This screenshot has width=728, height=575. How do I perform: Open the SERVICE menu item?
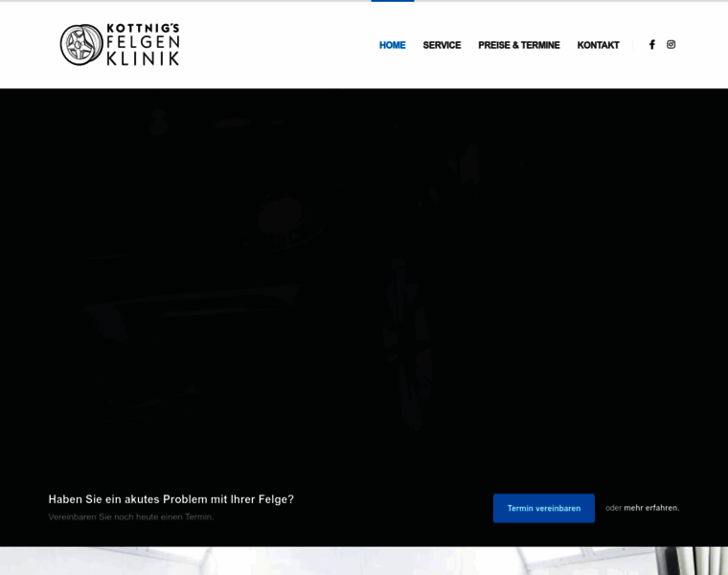coord(442,45)
